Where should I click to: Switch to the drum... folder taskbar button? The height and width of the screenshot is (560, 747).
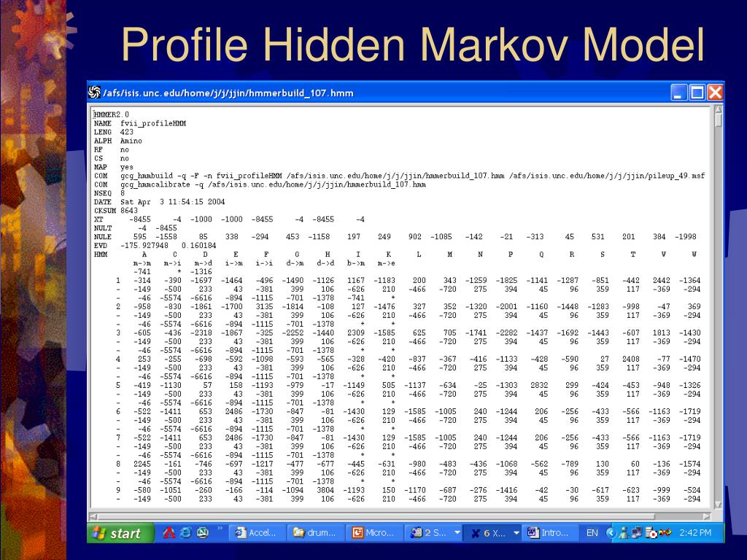317,533
